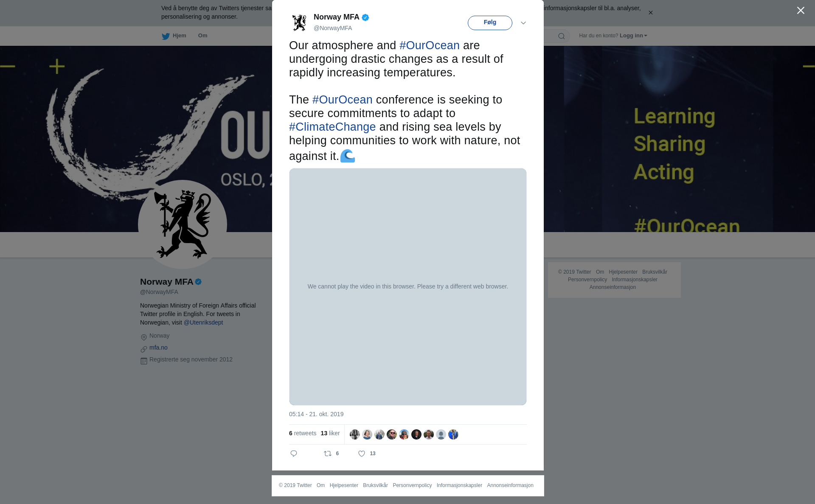Click the unplayable video placeholder
The image size is (815, 504).
[x=408, y=287]
